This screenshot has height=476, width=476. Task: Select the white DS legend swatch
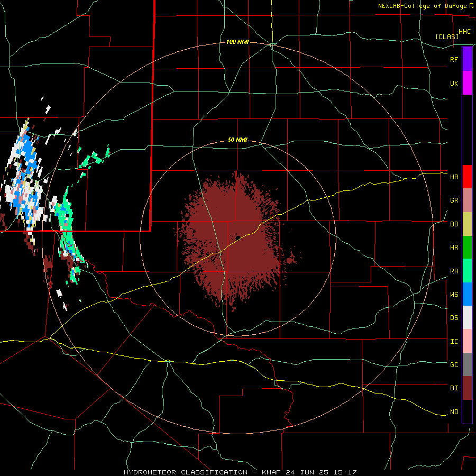pyautogui.click(x=467, y=317)
